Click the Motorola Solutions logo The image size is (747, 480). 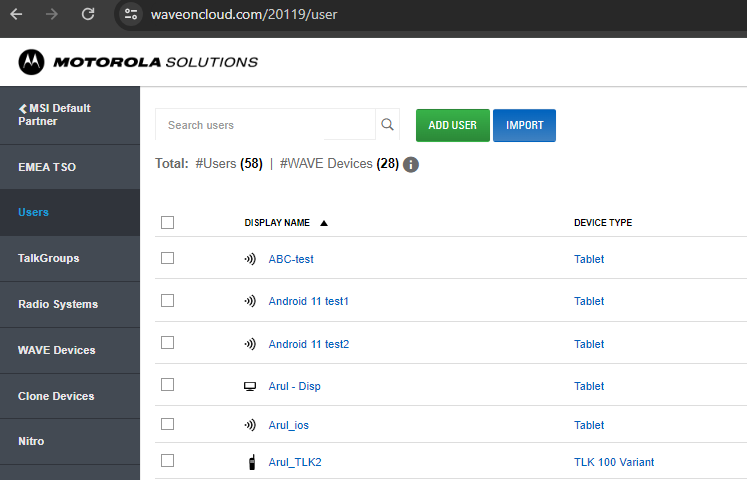[138, 62]
